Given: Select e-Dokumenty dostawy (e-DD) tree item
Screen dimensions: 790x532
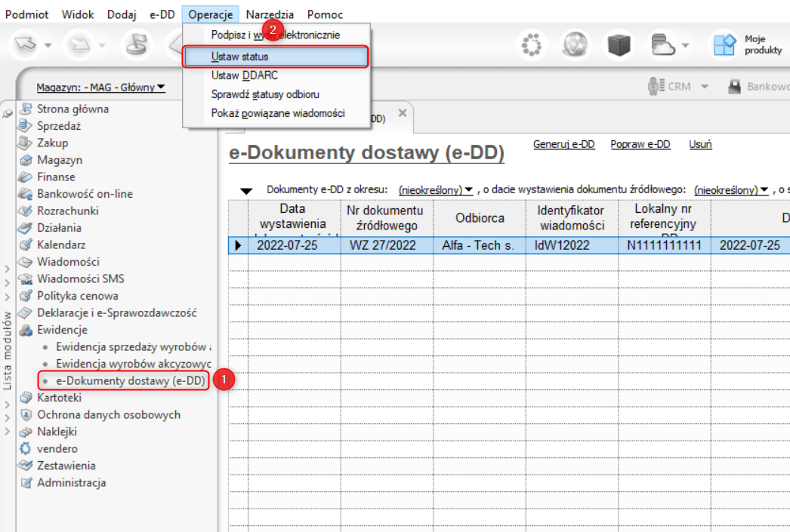Looking at the screenshot, I should [x=131, y=380].
